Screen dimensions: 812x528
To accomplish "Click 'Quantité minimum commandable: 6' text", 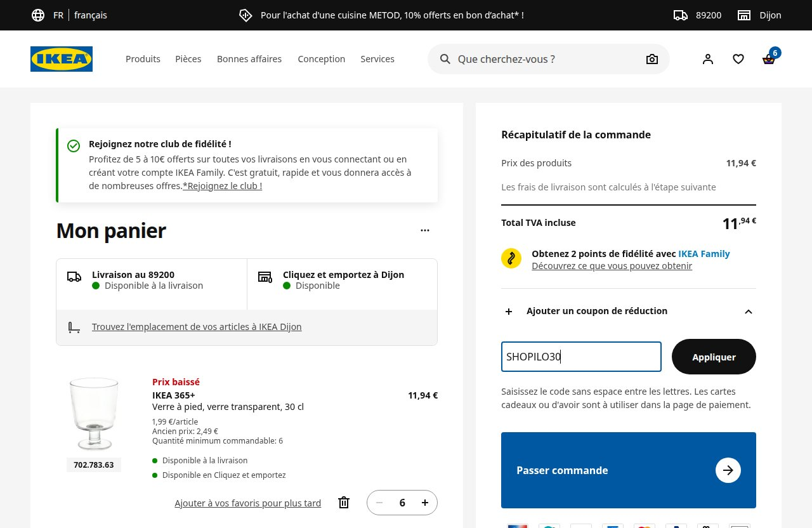I will pos(218,441).
